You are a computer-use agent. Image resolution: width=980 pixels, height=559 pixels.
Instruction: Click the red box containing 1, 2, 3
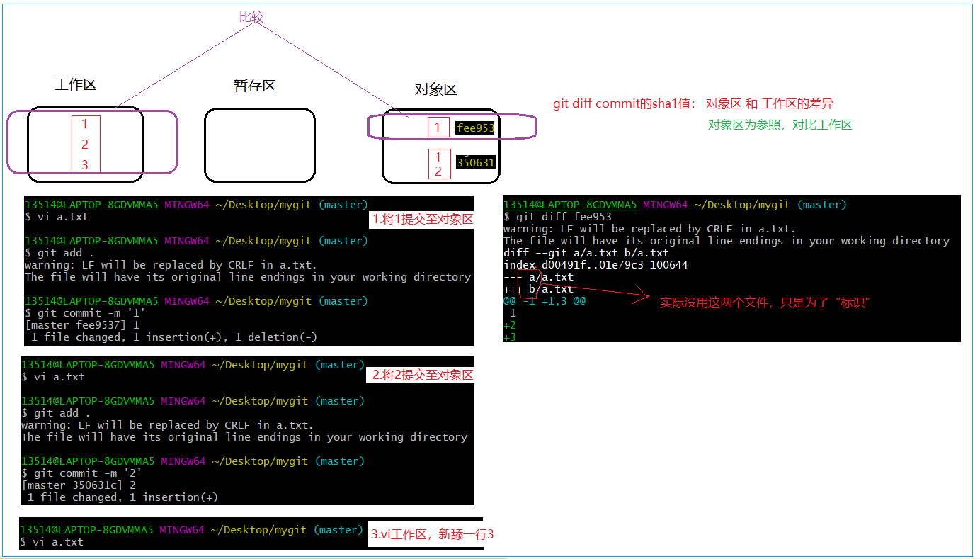pos(86,145)
